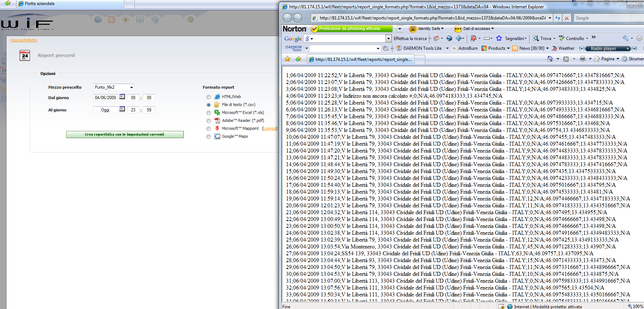
Task: Click the Dal giorno date field
Action: (x=105, y=97)
